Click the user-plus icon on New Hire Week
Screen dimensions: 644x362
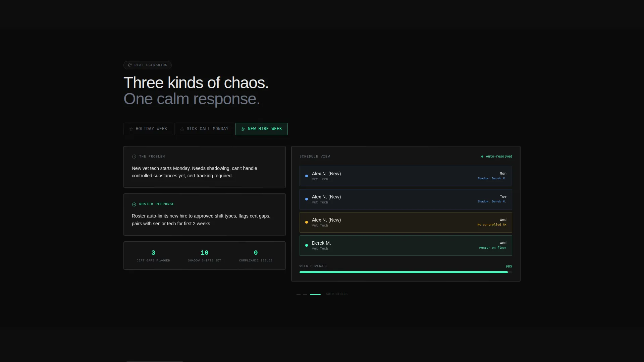(x=243, y=129)
